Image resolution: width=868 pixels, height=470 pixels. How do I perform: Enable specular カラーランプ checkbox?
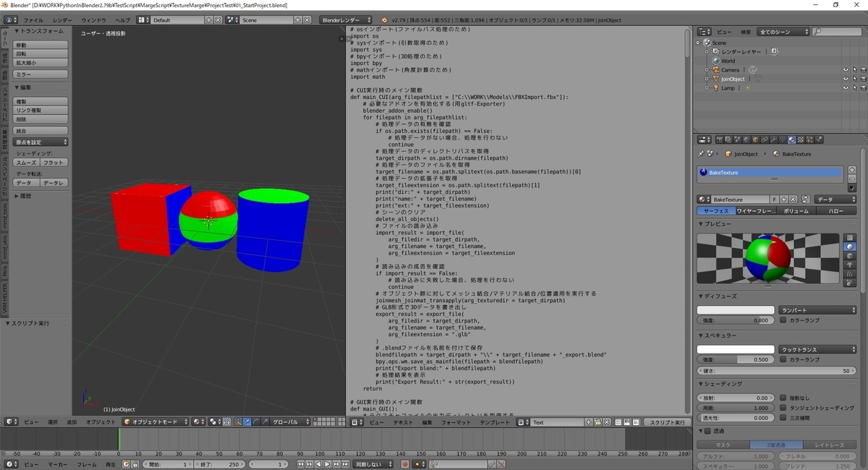tap(783, 359)
